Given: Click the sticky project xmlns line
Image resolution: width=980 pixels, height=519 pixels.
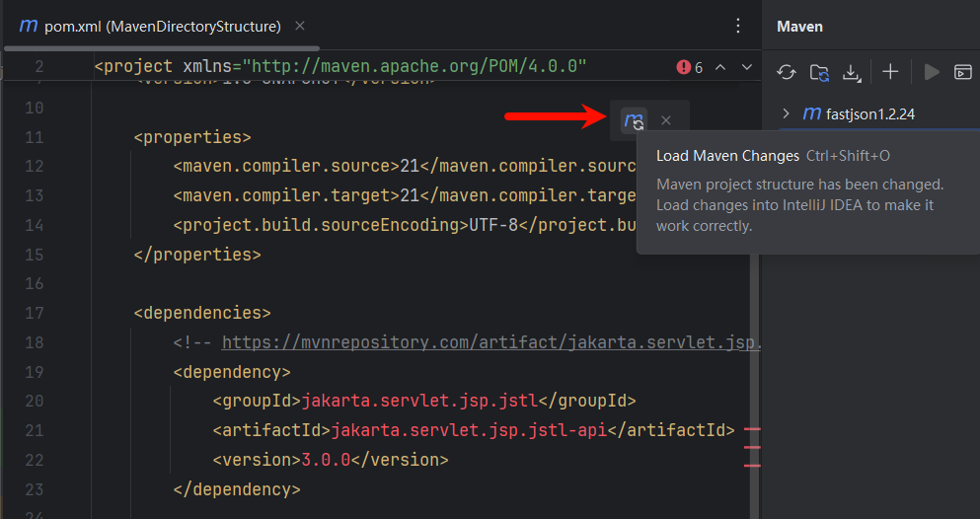Looking at the screenshot, I should [x=340, y=66].
